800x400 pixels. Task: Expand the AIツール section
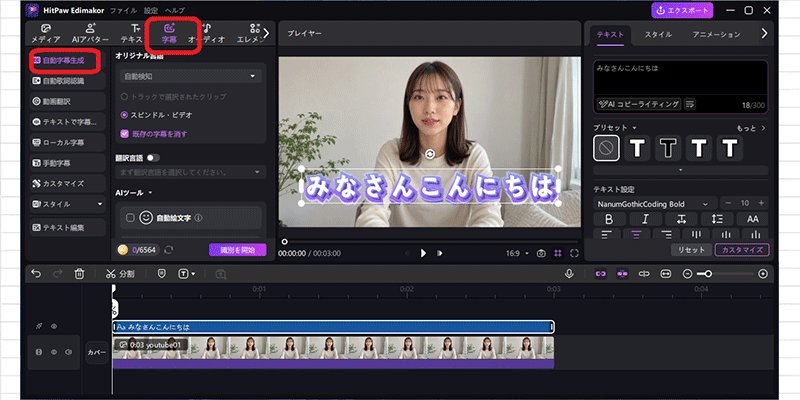tap(151, 193)
